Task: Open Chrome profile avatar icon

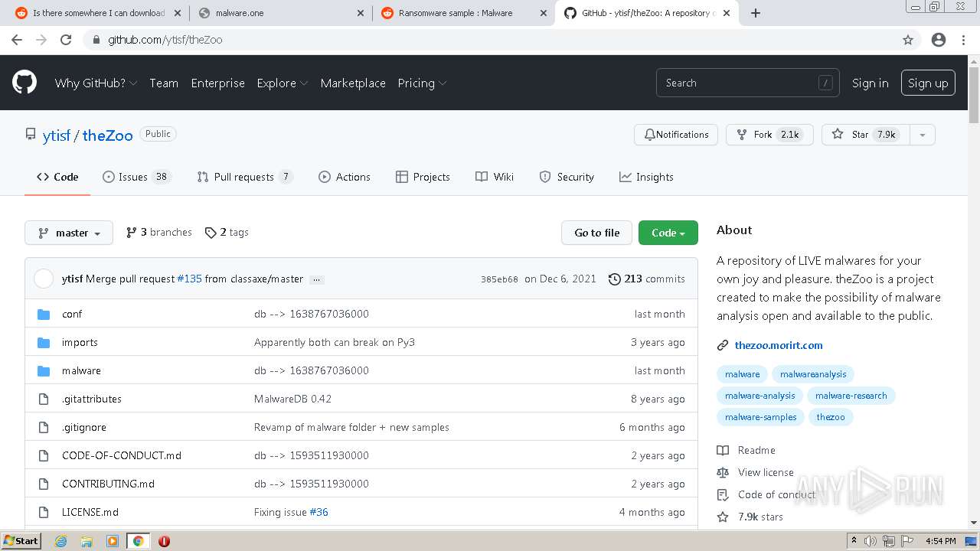Action: point(939,40)
